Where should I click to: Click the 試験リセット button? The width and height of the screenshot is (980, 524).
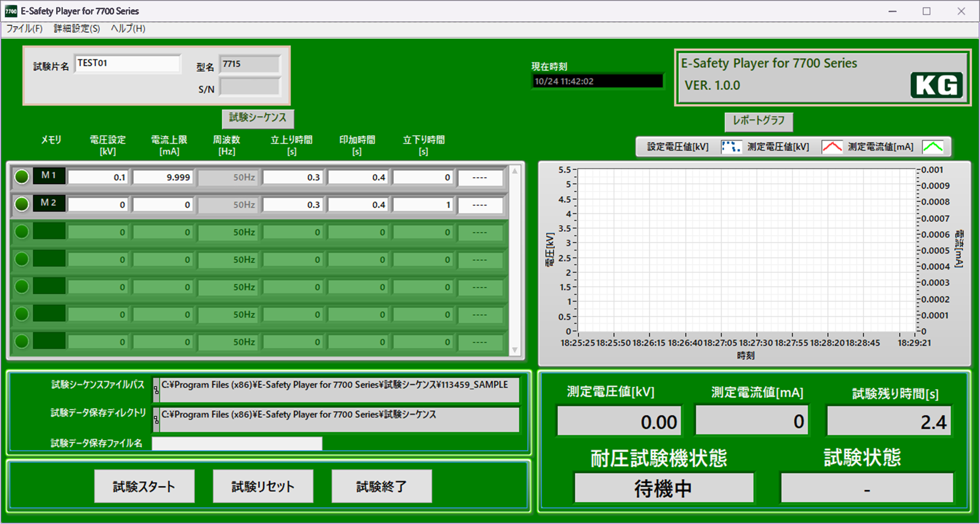[263, 486]
